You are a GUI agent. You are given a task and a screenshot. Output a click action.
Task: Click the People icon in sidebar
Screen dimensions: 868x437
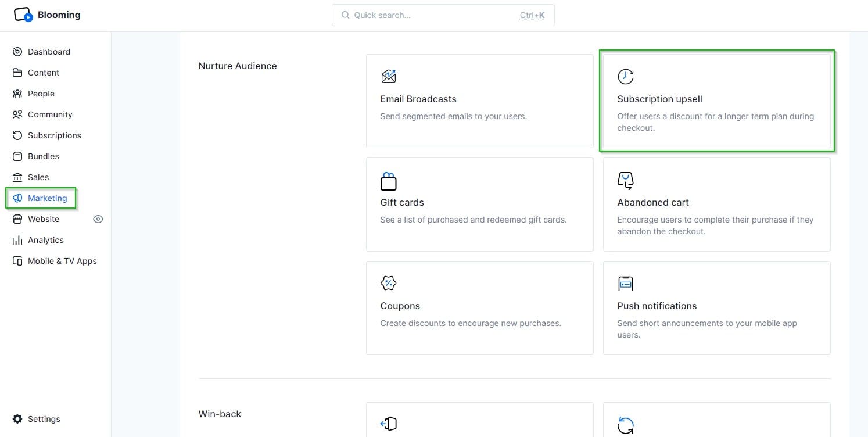[x=17, y=94]
